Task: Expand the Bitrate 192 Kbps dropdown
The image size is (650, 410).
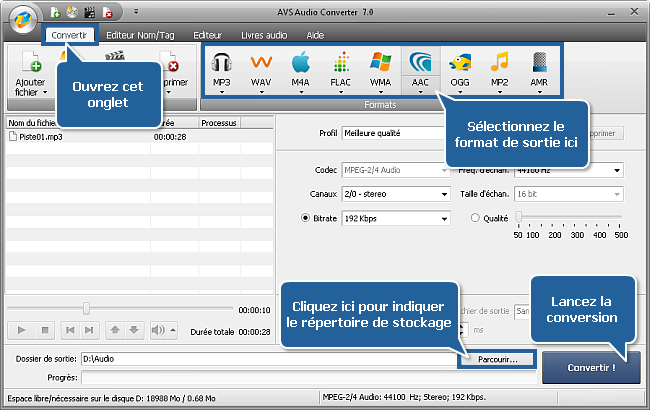Action: 395,217
